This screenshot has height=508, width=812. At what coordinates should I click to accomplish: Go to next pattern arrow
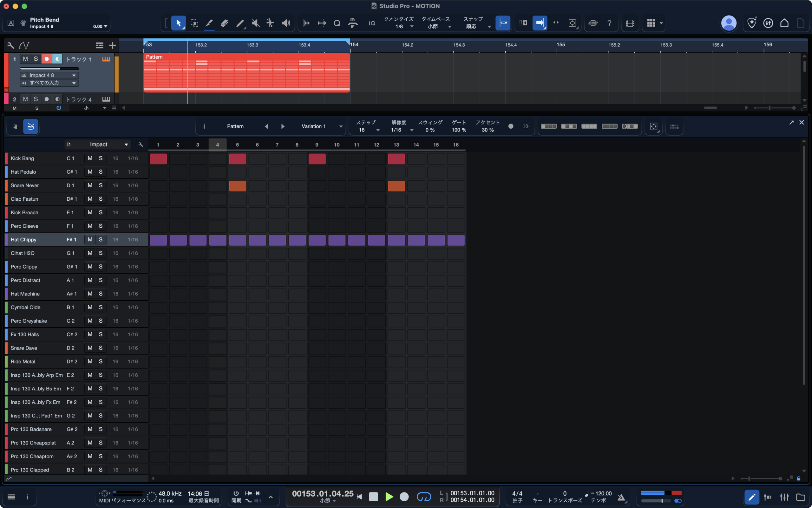point(283,127)
